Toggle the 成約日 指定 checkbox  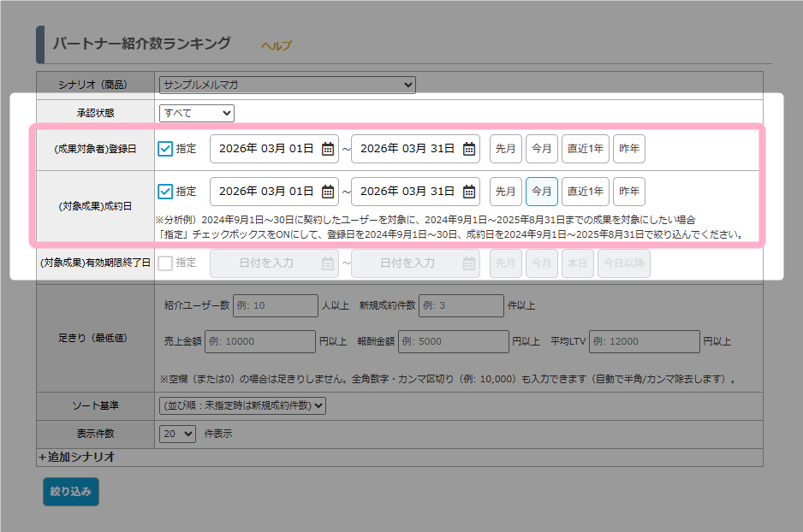(x=166, y=192)
